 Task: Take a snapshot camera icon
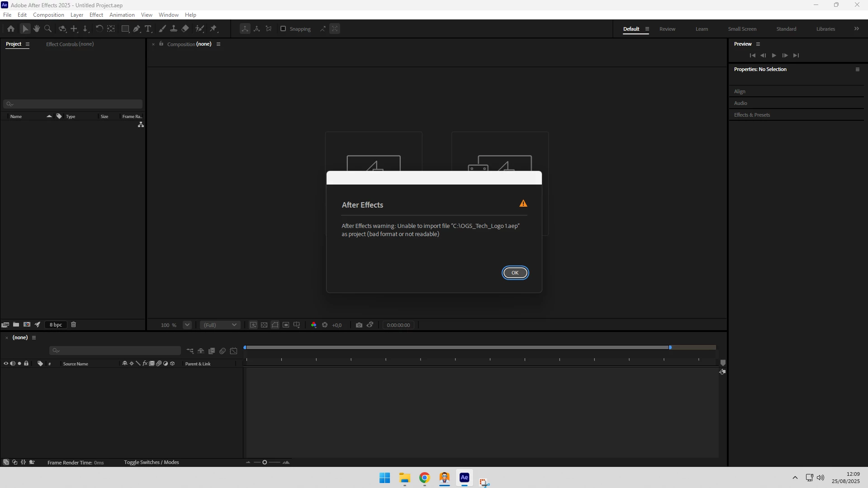tap(359, 325)
